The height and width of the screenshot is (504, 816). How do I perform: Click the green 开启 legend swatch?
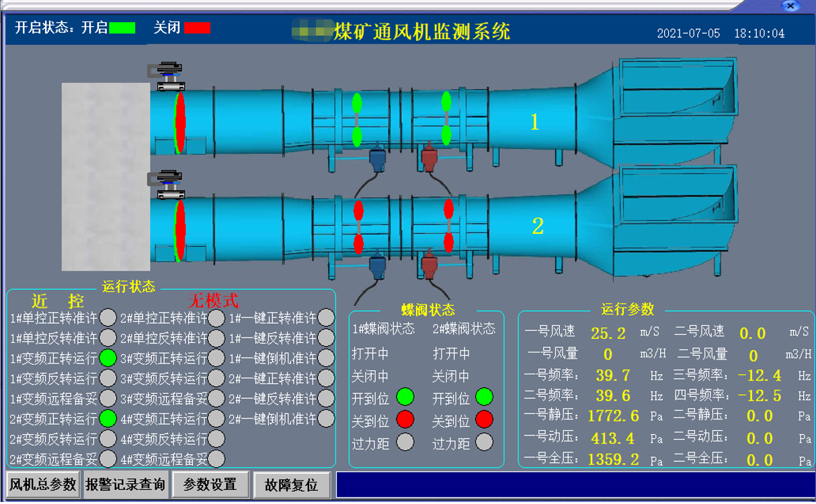click(122, 28)
